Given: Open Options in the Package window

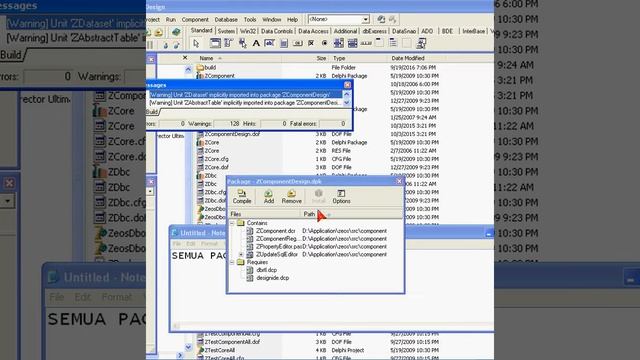Looking at the screenshot, I should 341,196.
